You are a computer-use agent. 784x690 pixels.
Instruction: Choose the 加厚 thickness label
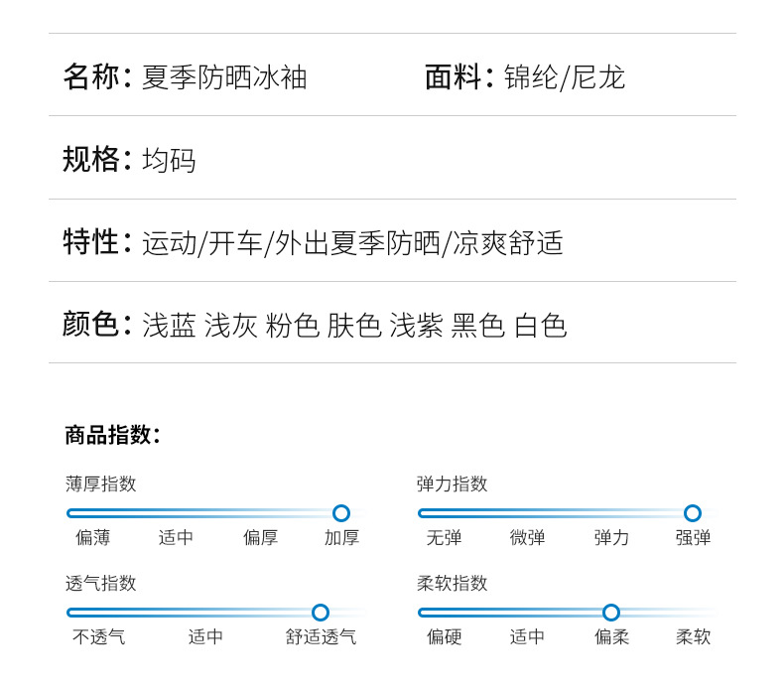click(341, 538)
